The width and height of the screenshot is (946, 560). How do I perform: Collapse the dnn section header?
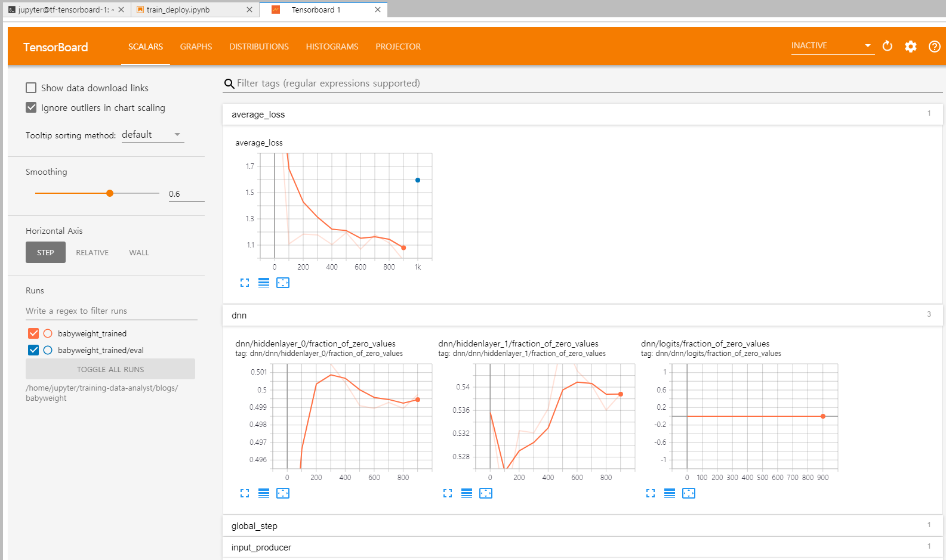pyautogui.click(x=583, y=315)
